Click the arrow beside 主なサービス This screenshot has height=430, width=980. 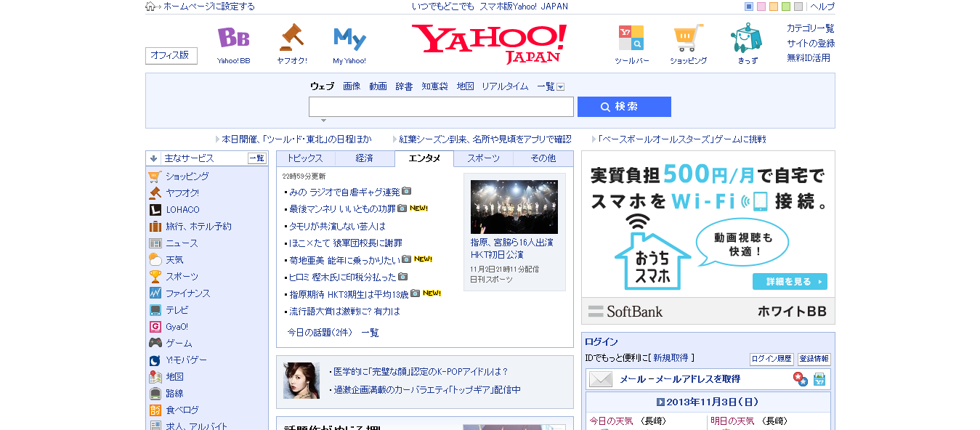click(154, 158)
